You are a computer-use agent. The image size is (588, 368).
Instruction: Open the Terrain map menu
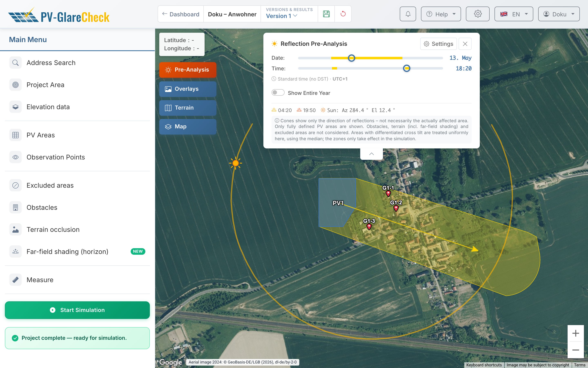pos(188,108)
